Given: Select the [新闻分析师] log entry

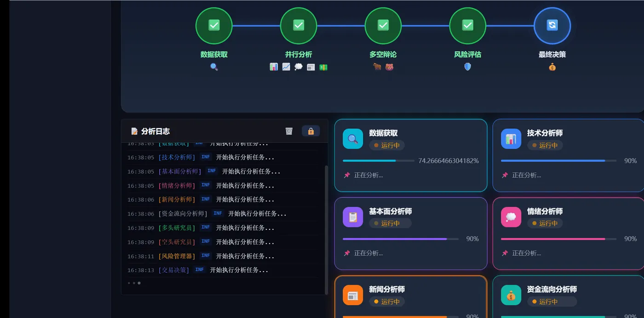Looking at the screenshot, I should pyautogui.click(x=223, y=199).
